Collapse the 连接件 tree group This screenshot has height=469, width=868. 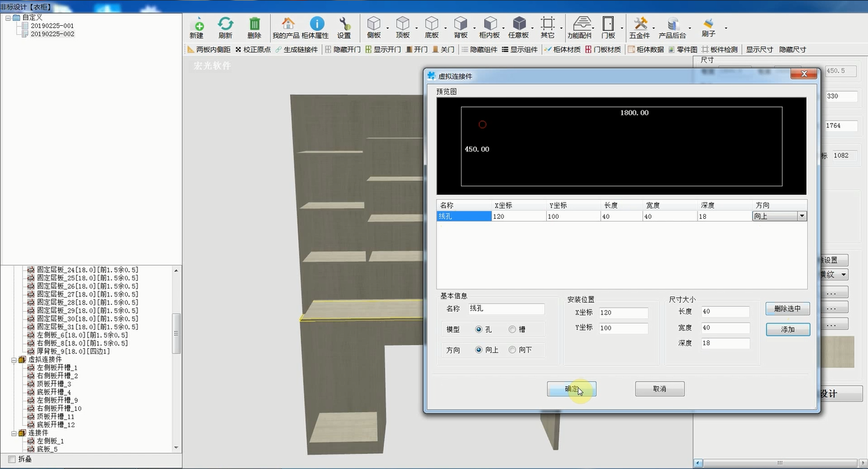coord(13,433)
